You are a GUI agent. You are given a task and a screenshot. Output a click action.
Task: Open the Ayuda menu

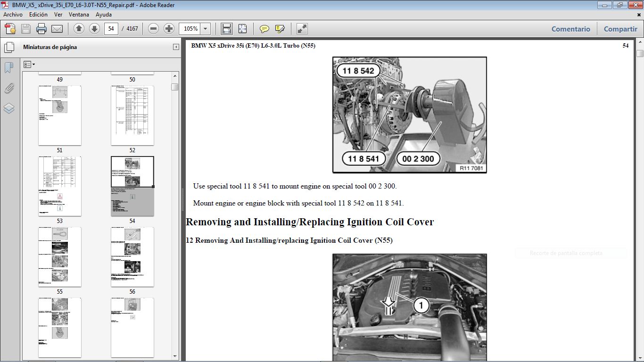[x=104, y=15]
